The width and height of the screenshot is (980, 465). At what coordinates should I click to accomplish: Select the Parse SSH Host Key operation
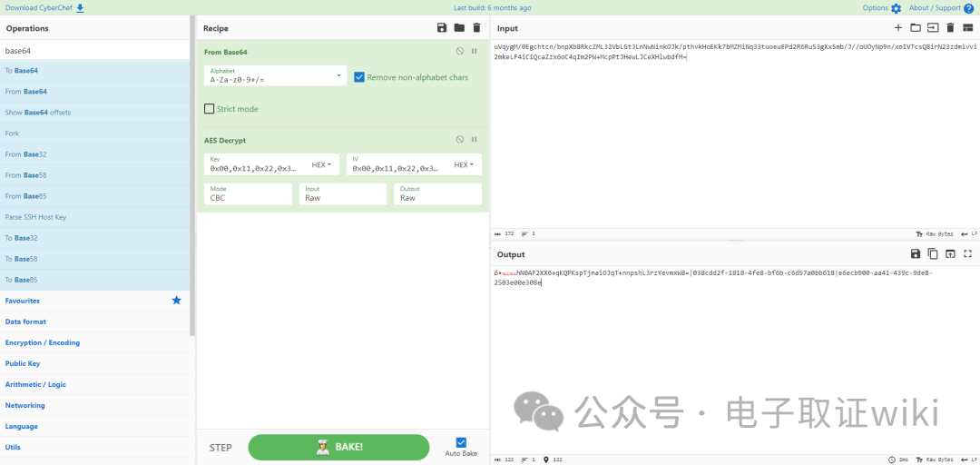[x=95, y=217]
